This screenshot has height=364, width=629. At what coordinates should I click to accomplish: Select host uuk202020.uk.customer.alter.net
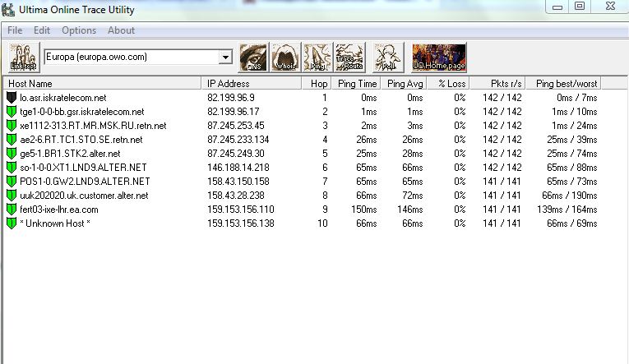pos(84,196)
